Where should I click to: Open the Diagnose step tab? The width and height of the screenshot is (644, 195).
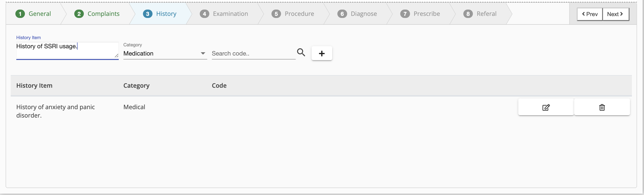[x=357, y=14]
